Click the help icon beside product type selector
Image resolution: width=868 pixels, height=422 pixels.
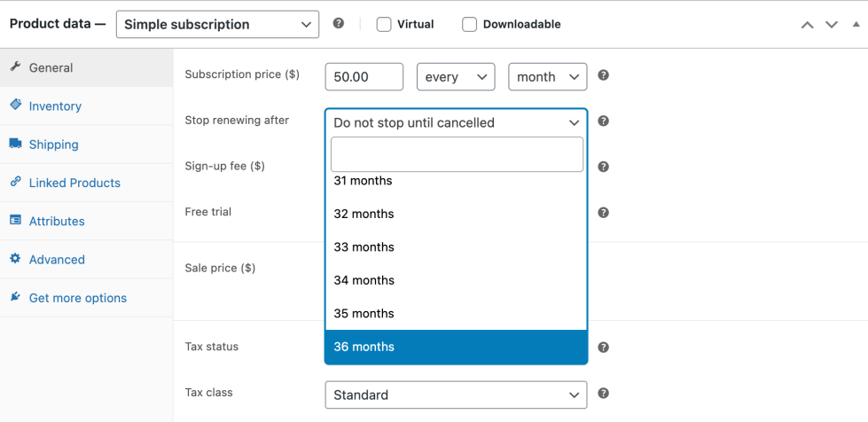pos(338,24)
